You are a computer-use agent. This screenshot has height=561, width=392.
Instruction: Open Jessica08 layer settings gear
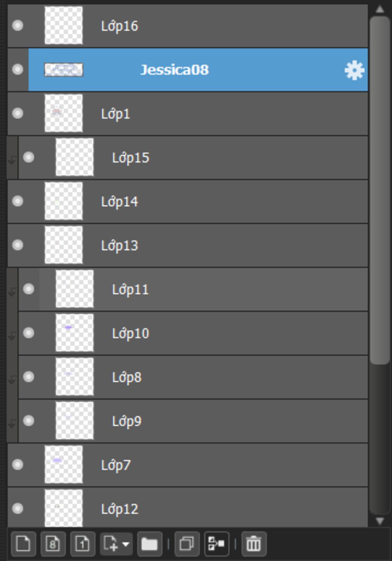coord(354,70)
